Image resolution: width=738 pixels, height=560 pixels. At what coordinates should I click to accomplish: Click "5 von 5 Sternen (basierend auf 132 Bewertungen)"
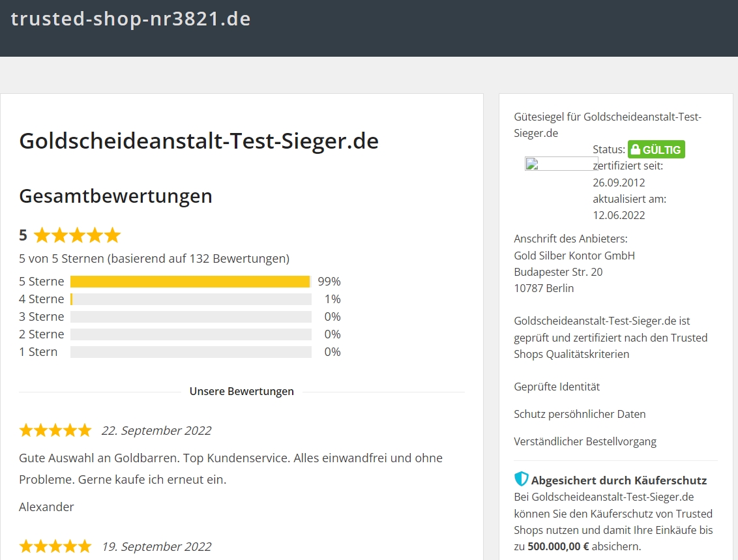point(154,259)
